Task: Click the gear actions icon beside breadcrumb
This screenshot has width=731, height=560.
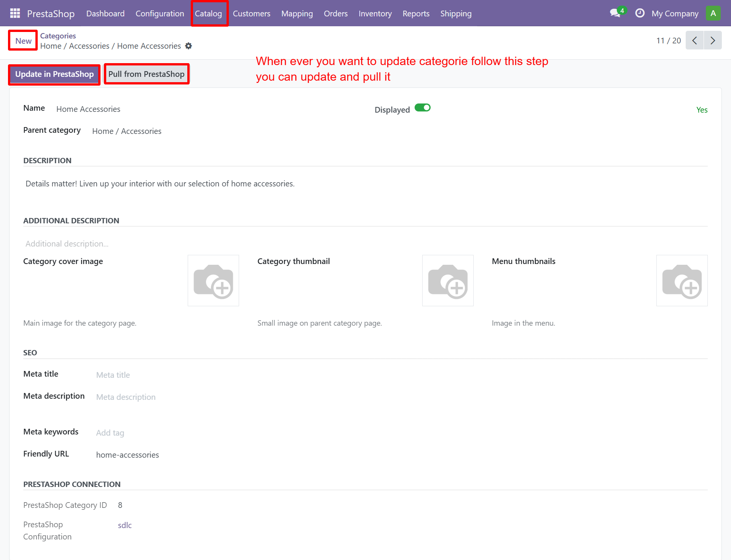Action: coord(188,46)
